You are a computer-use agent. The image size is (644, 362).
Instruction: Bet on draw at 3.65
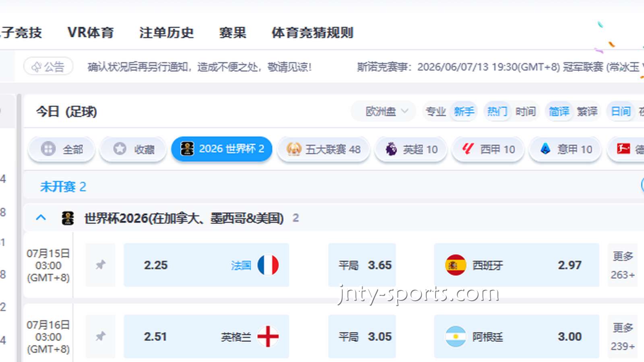click(362, 265)
